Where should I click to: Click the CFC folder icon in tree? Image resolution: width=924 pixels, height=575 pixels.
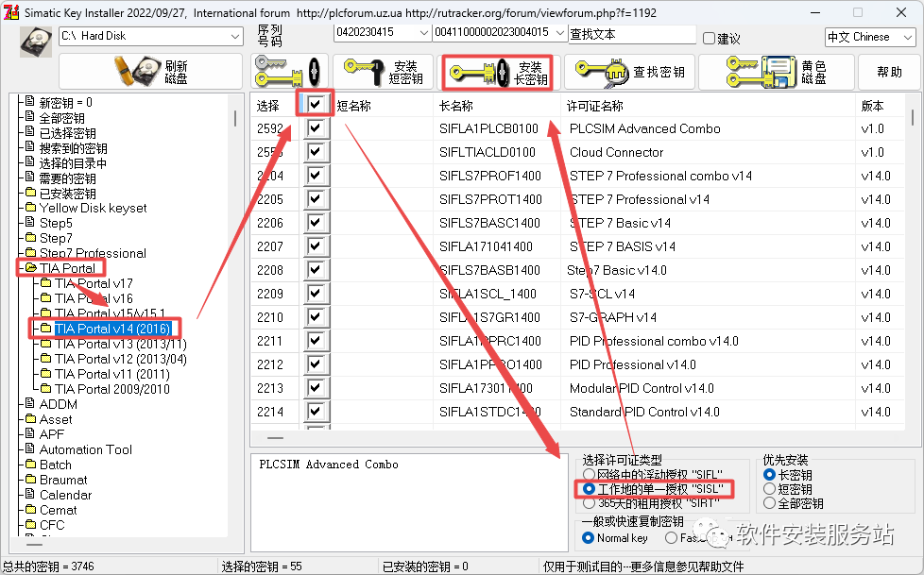coord(30,524)
